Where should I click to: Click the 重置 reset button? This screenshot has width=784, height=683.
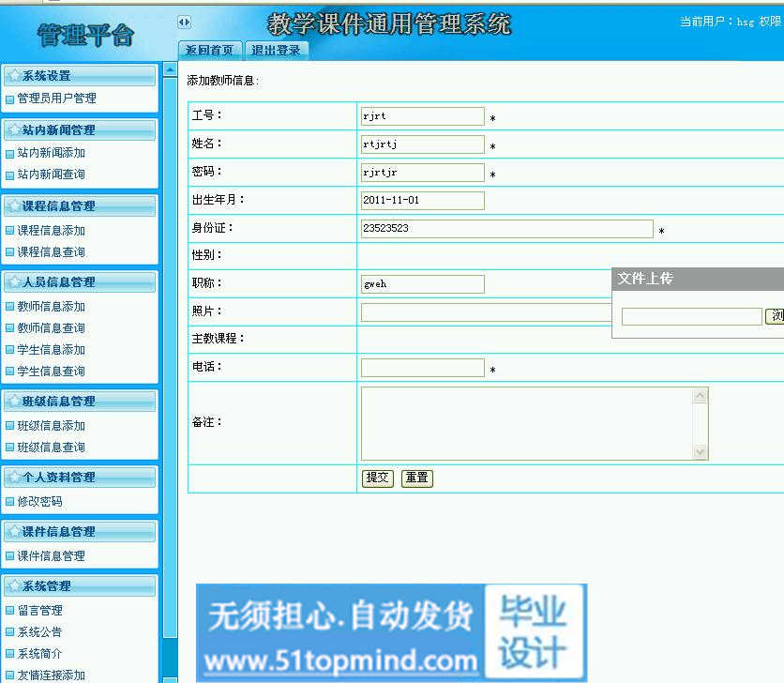tap(417, 478)
